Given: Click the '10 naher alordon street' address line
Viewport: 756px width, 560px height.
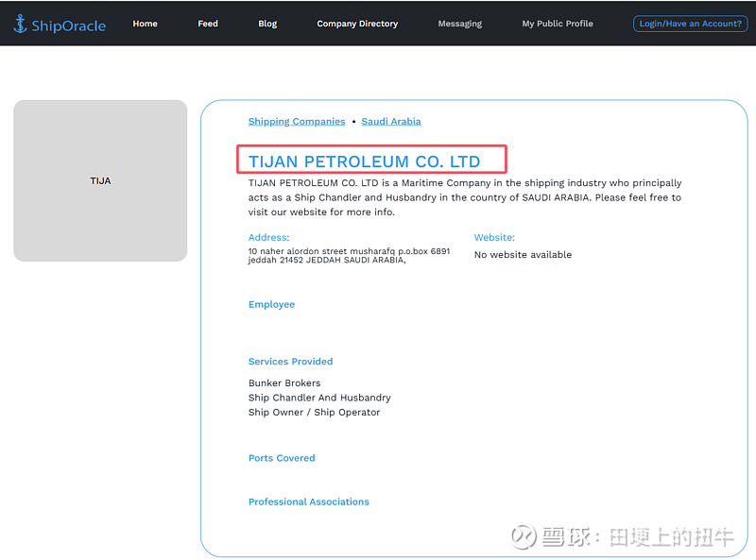Looking at the screenshot, I should click(349, 251).
